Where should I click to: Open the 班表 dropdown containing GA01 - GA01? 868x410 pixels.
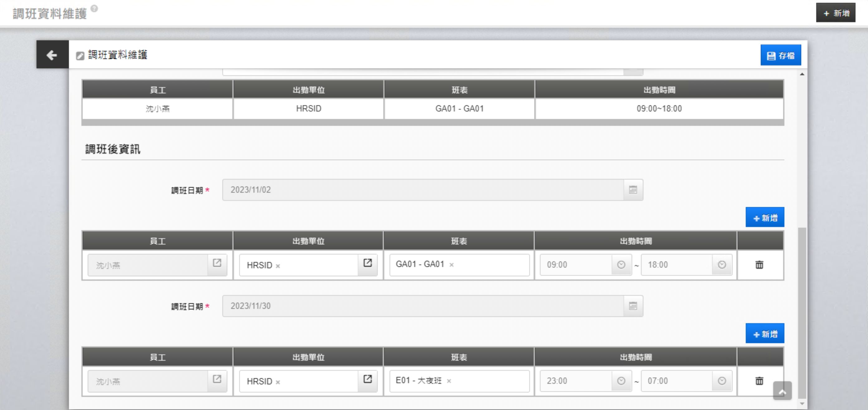click(x=459, y=265)
